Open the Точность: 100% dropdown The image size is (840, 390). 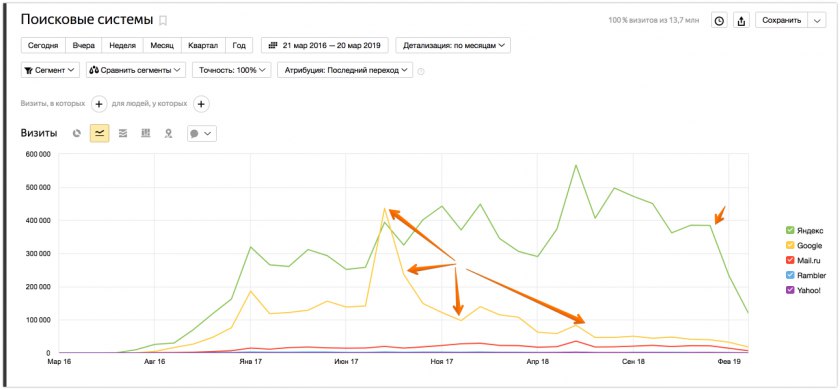tap(231, 70)
